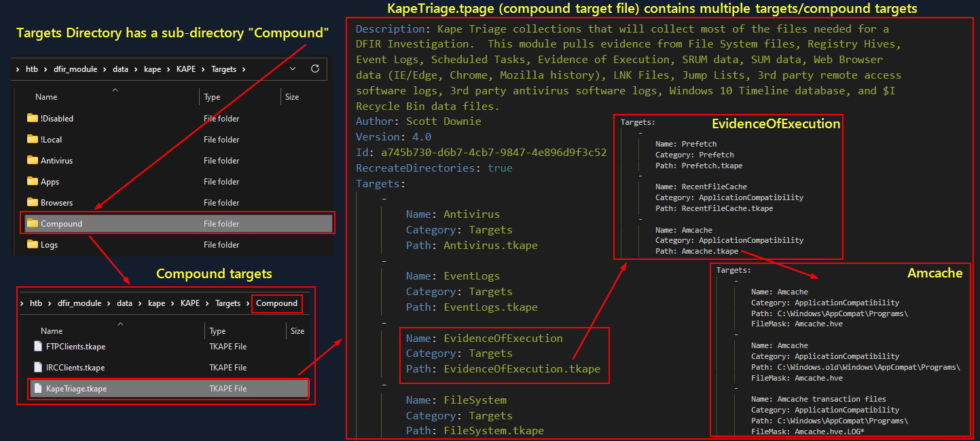The image size is (980, 441).
Task: Select the Logs folder name
Action: point(49,244)
